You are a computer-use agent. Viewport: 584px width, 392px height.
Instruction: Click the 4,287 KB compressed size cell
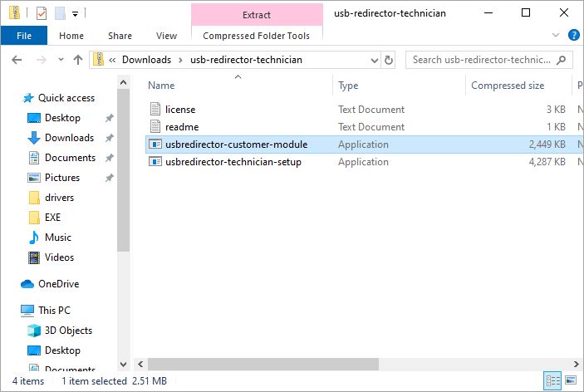(x=547, y=162)
